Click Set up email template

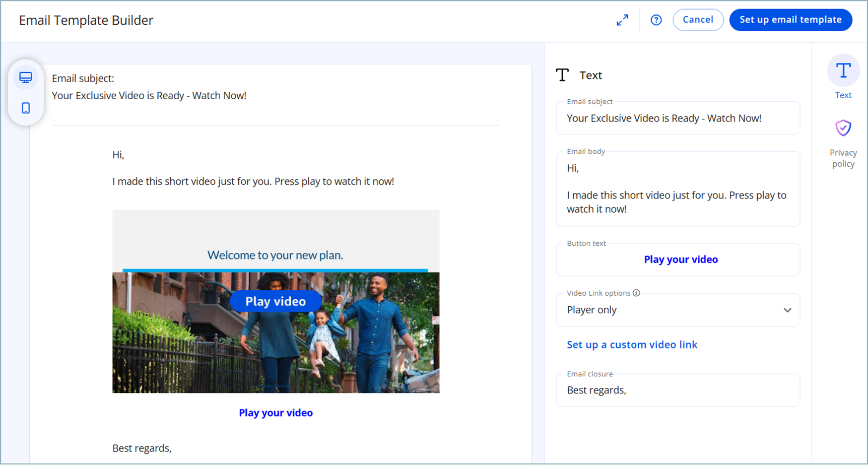coord(790,20)
